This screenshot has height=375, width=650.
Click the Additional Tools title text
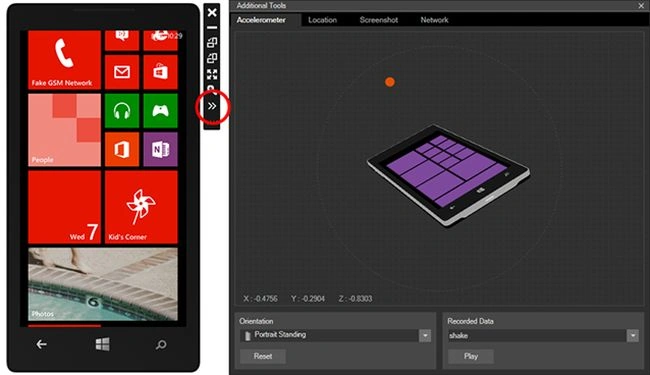261,5
